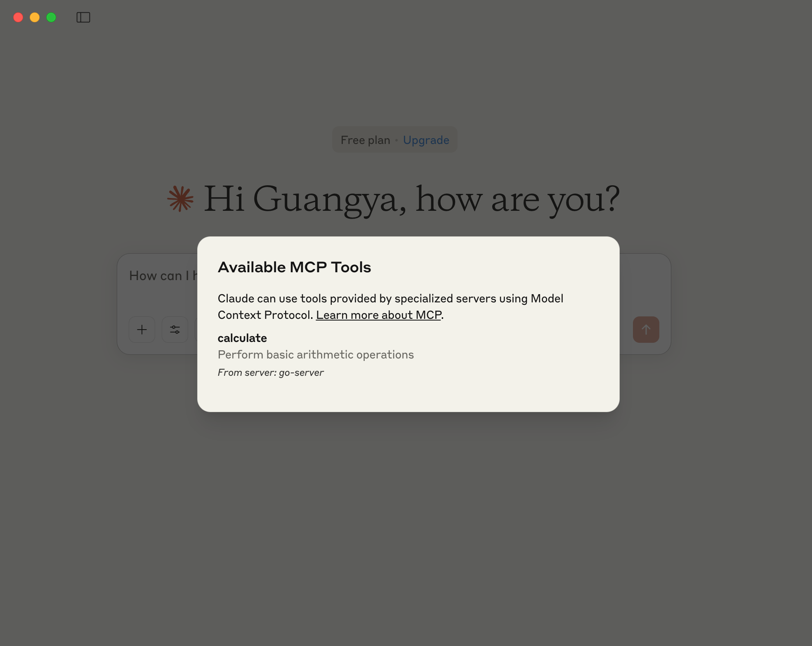Close the window with red button
The image size is (812, 646).
point(18,17)
